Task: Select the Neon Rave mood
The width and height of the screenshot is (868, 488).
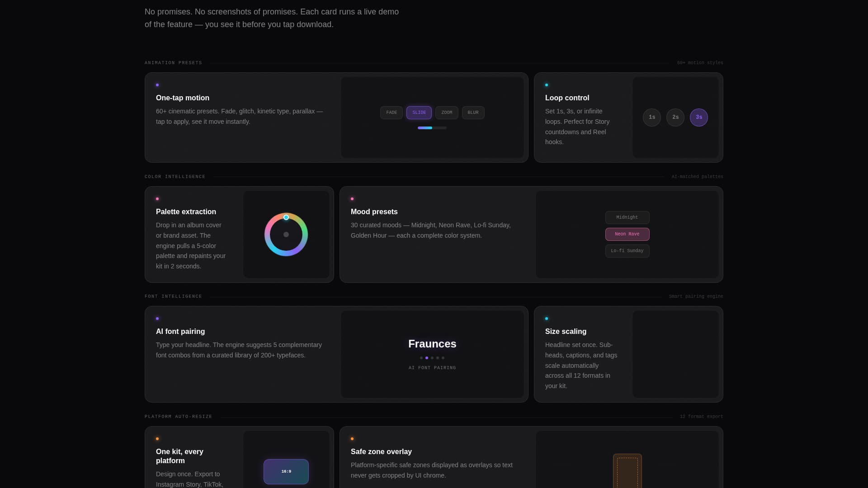Action: click(x=627, y=234)
